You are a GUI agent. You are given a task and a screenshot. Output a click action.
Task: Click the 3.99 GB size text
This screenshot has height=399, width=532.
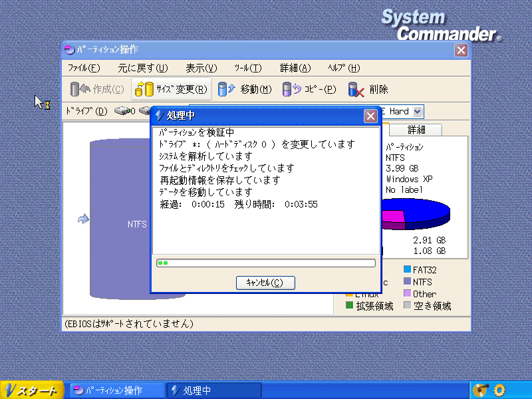(402, 168)
